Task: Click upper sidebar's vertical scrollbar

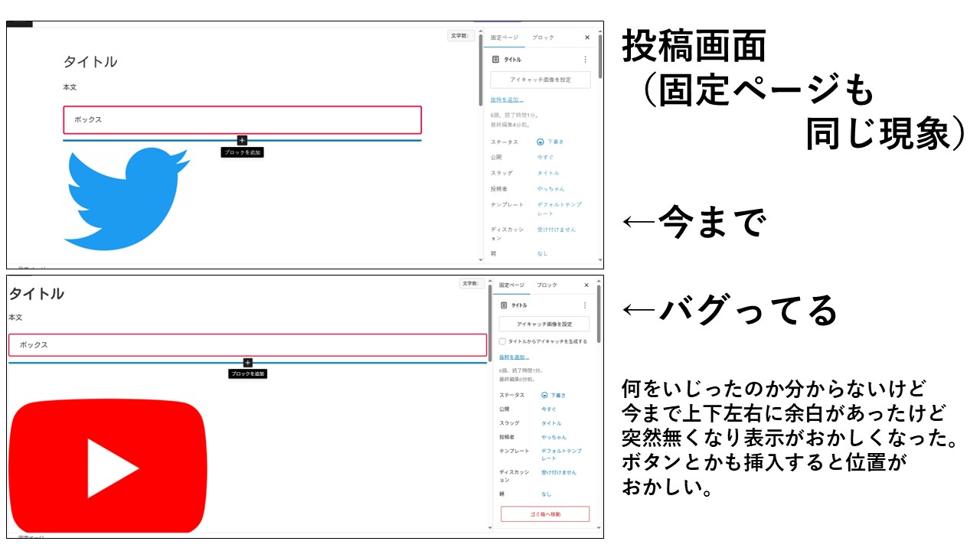Action: point(600,55)
